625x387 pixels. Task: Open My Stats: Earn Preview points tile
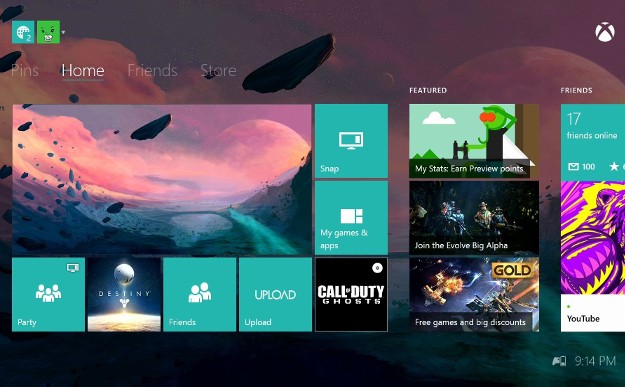[x=474, y=141]
